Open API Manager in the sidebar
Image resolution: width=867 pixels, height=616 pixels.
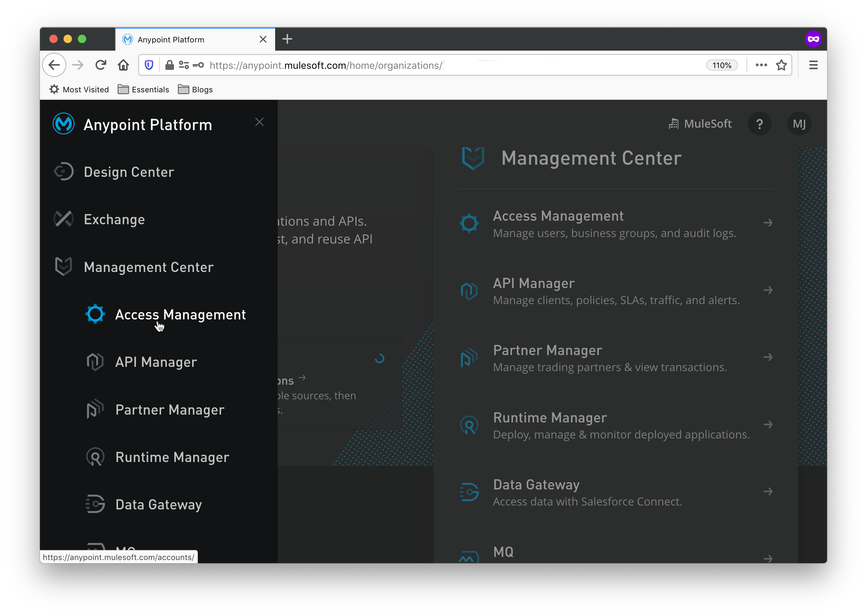156,362
